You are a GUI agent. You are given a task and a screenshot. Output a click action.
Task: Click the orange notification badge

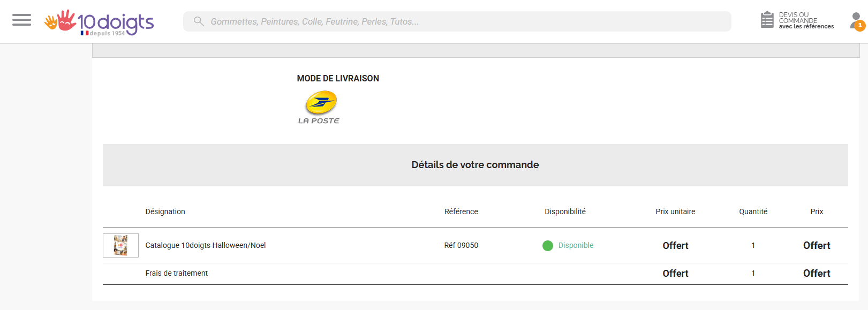pyautogui.click(x=860, y=26)
